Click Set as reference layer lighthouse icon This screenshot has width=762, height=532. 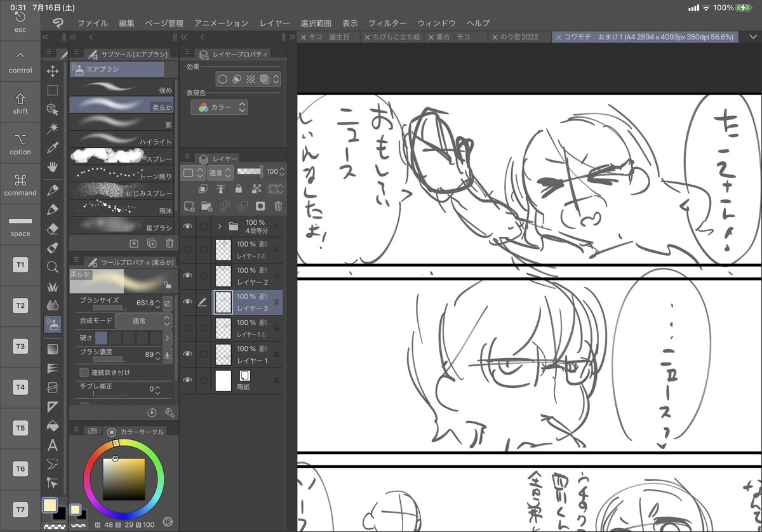pyautogui.click(x=220, y=189)
